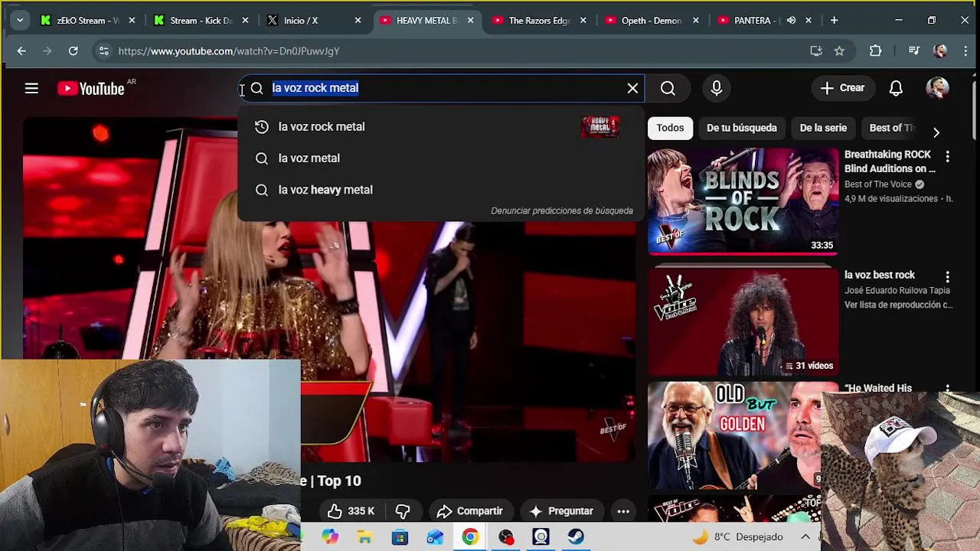Mute the PANTERA tab audio icon
The image size is (980, 551).
coord(791,21)
